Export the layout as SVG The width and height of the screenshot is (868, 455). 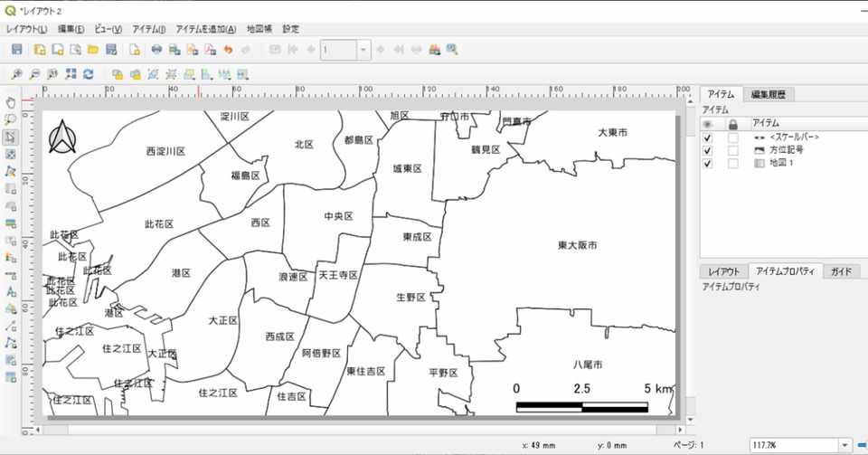[192, 49]
